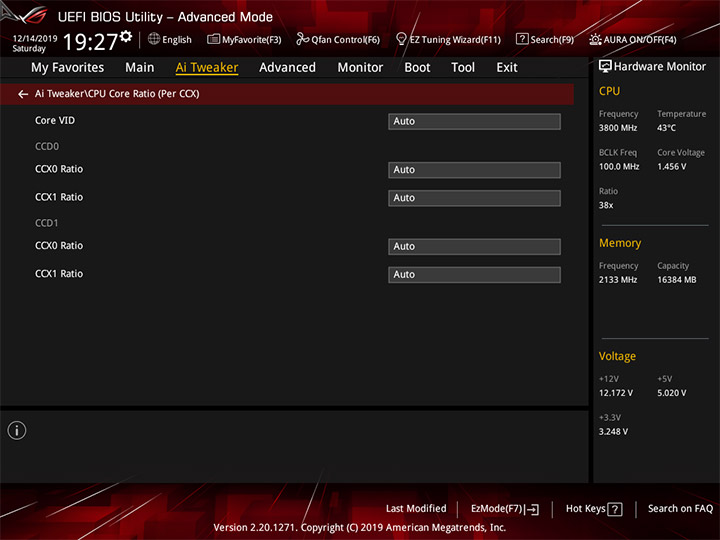This screenshot has width=720, height=540.
Task: Click Last Modified in the footer
Action: pos(416,509)
